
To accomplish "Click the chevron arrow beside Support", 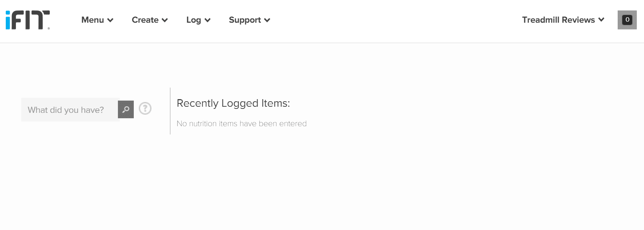I will pyautogui.click(x=267, y=20).
